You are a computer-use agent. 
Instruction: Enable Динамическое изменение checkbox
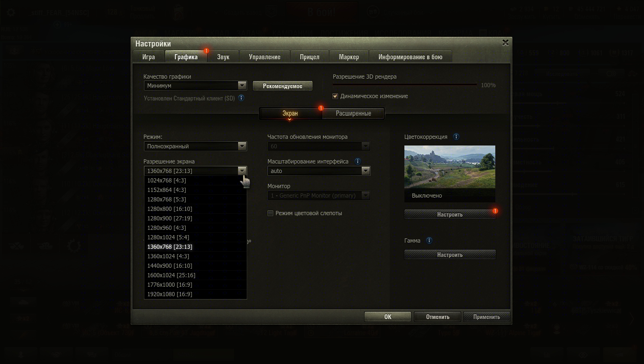point(335,96)
